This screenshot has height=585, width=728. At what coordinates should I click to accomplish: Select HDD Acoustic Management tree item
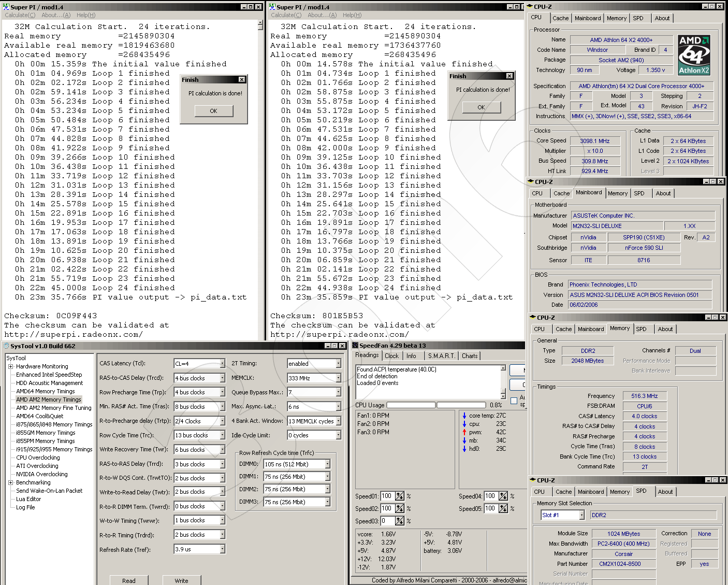tap(49, 383)
